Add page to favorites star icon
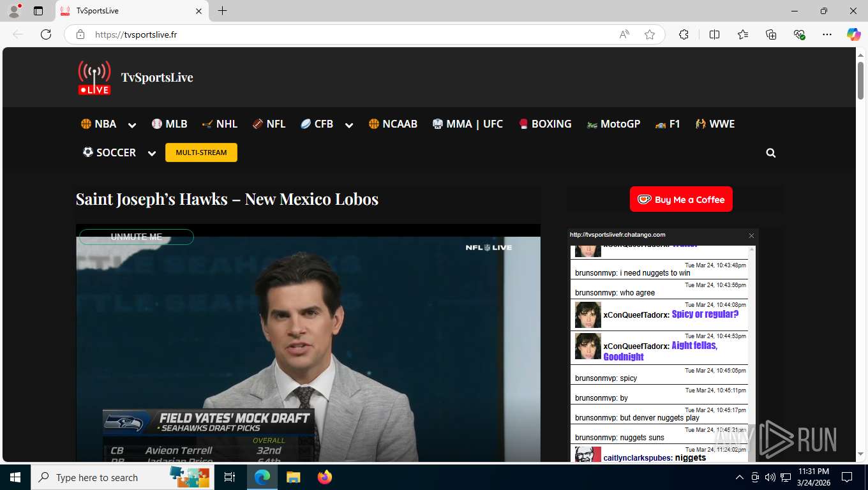The height and width of the screenshot is (490, 868). tap(650, 34)
